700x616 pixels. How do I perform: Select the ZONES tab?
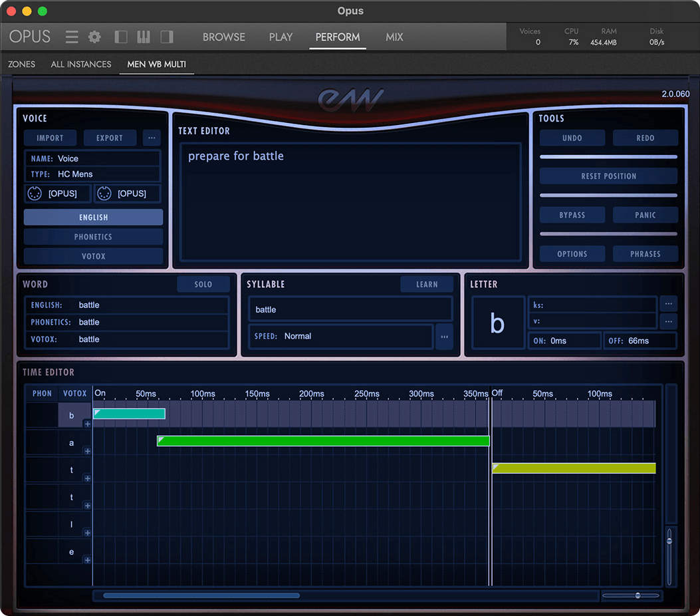pyautogui.click(x=21, y=65)
